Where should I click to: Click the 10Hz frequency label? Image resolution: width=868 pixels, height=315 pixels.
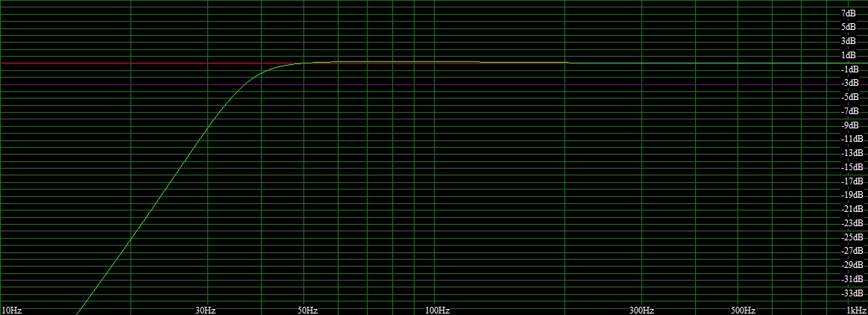[x=12, y=310]
